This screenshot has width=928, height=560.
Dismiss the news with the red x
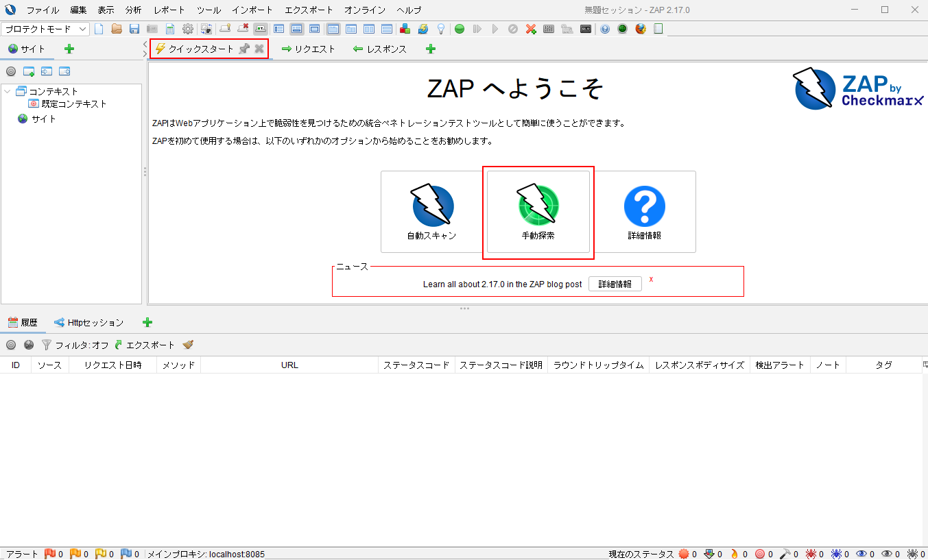click(x=651, y=279)
